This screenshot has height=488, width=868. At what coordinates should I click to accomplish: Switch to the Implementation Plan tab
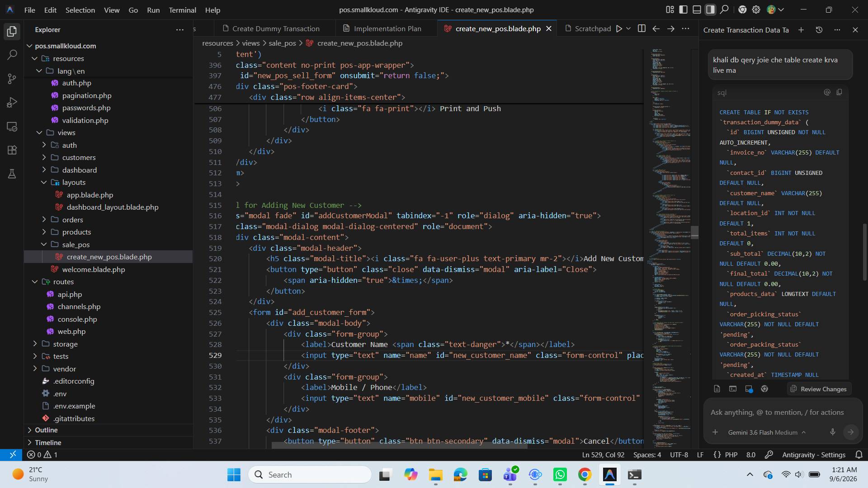tap(387, 28)
